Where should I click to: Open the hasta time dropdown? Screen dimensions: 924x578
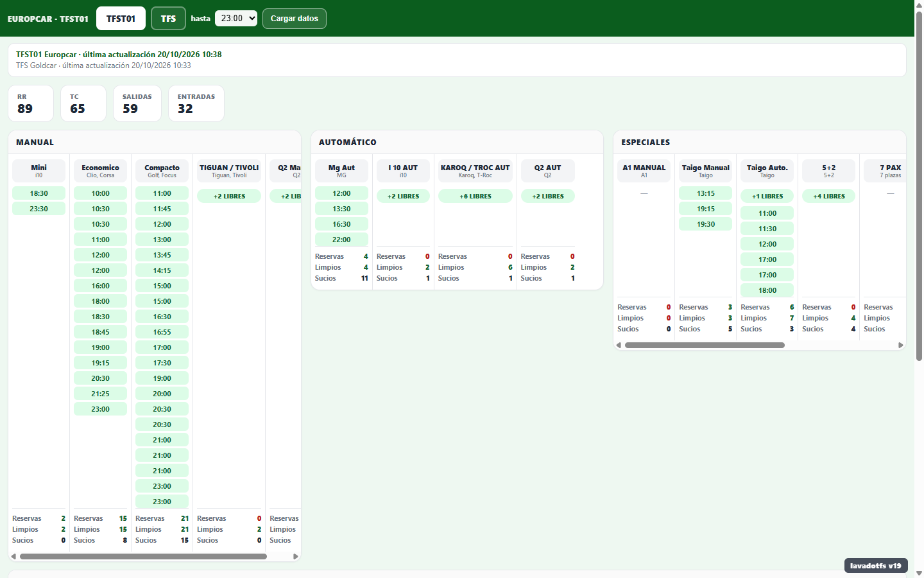236,19
